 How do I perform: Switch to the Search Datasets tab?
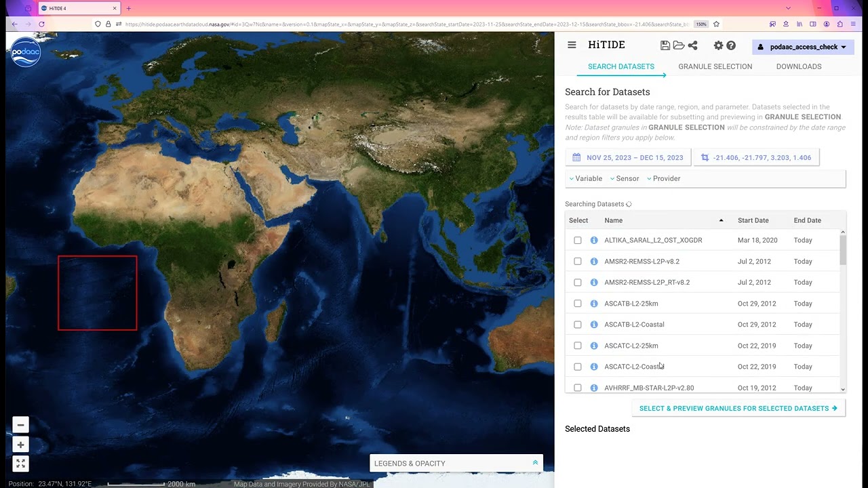[621, 66]
